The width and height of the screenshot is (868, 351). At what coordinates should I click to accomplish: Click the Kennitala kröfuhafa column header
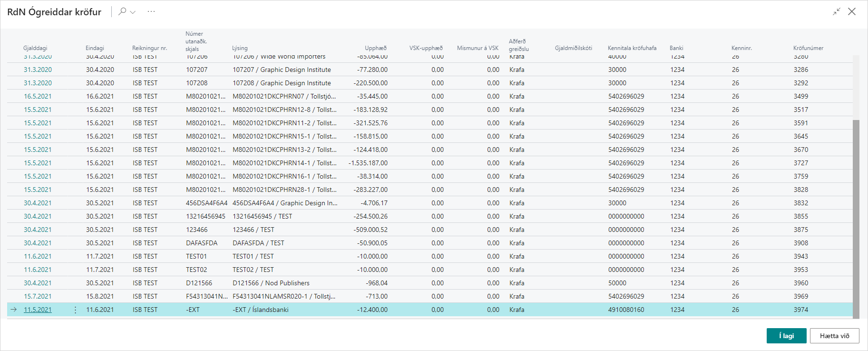click(x=632, y=48)
